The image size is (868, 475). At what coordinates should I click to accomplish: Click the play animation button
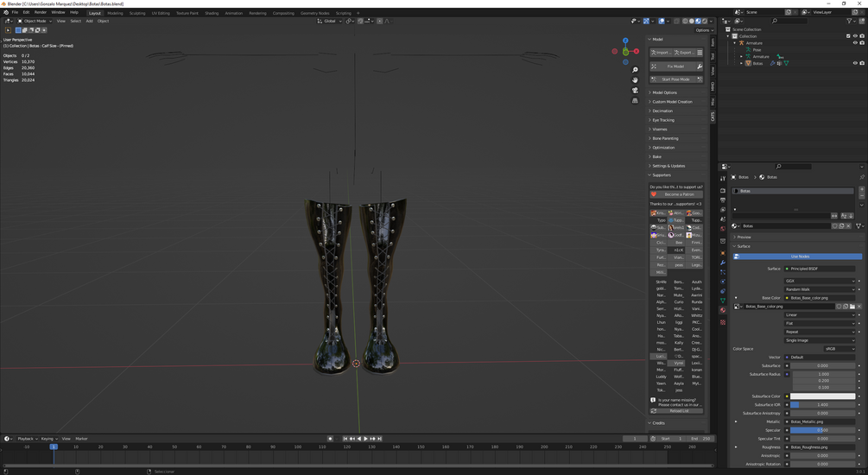point(365,439)
